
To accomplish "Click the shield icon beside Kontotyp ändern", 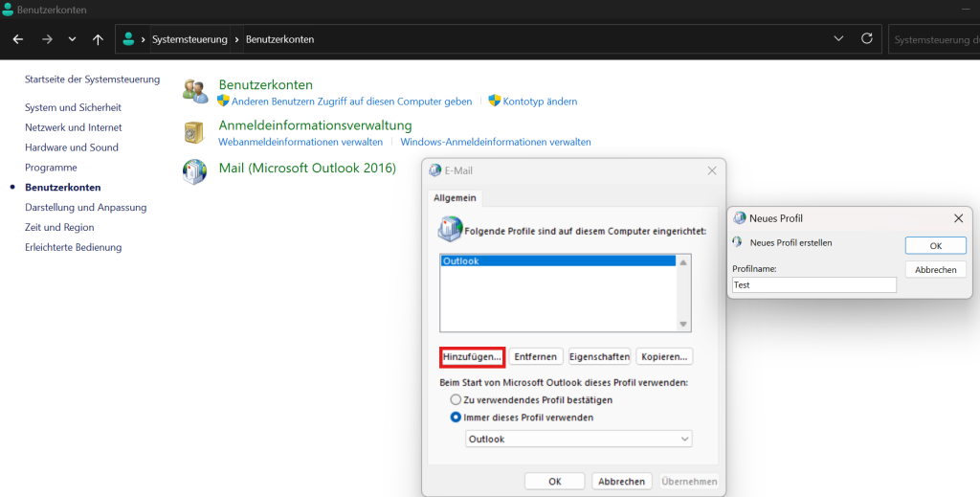I will [x=495, y=101].
